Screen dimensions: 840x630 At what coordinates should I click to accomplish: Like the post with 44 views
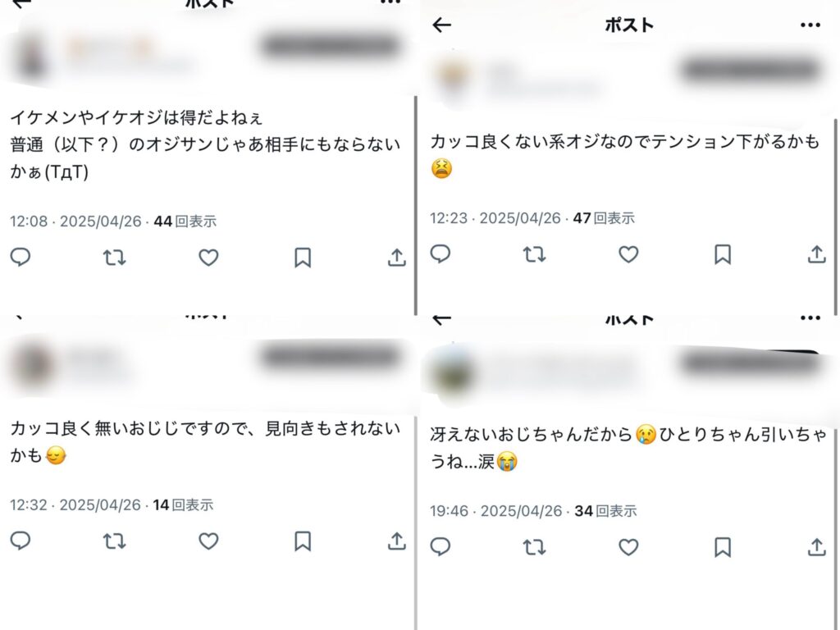pyautogui.click(x=208, y=258)
